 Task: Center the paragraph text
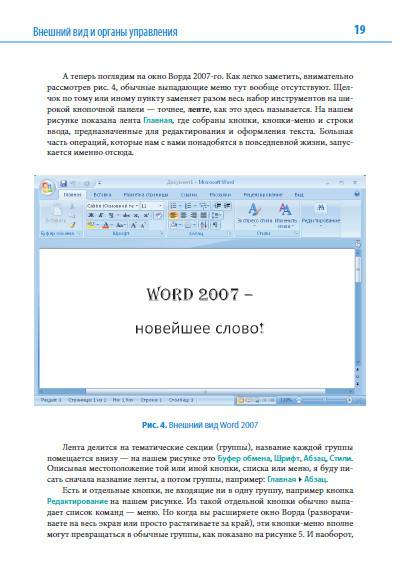[x=183, y=215]
